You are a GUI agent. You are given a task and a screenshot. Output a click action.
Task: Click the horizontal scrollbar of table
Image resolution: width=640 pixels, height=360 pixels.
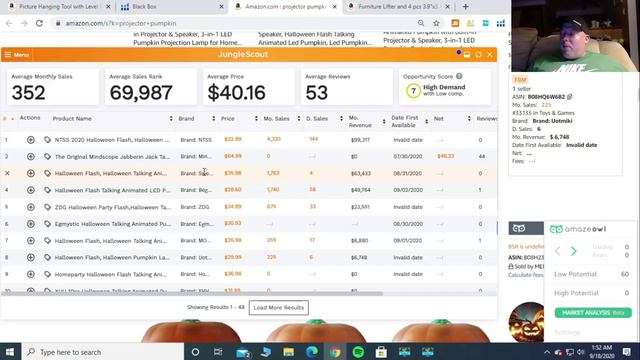coord(192,293)
